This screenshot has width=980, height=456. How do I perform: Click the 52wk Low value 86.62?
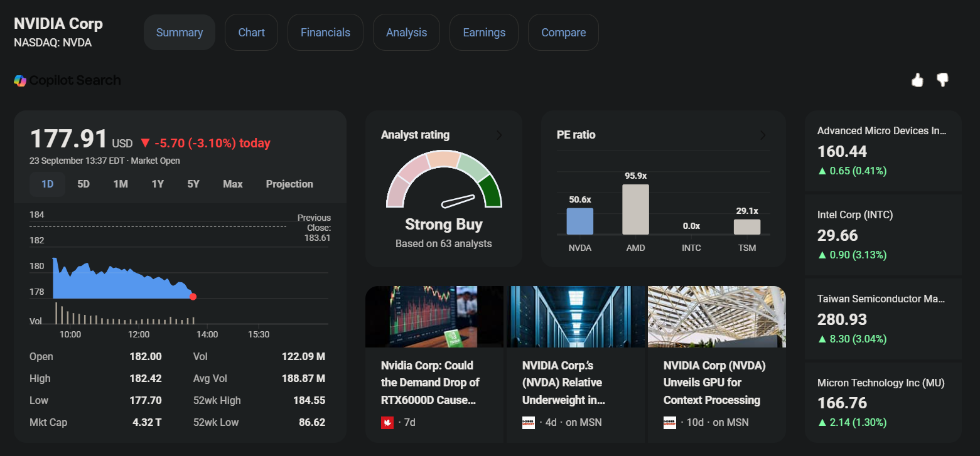[312, 422]
